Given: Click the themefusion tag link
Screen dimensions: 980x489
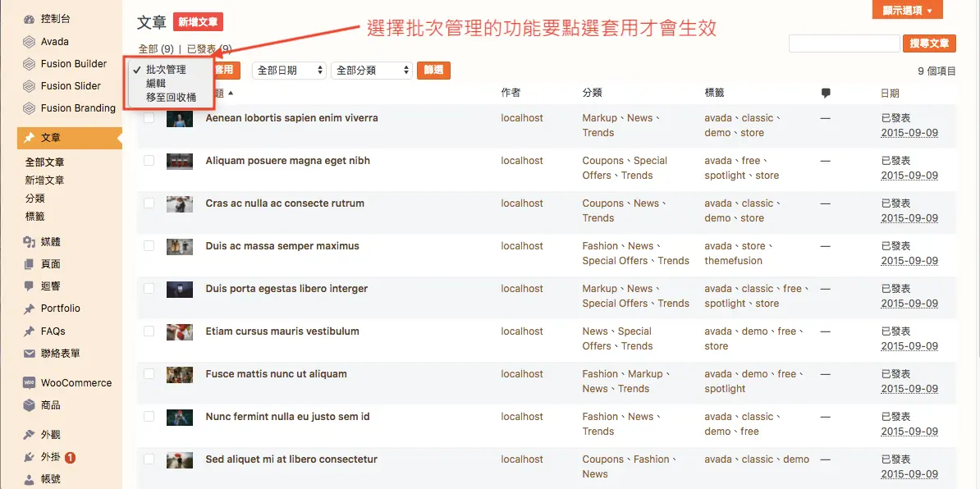Looking at the screenshot, I should tap(733, 261).
